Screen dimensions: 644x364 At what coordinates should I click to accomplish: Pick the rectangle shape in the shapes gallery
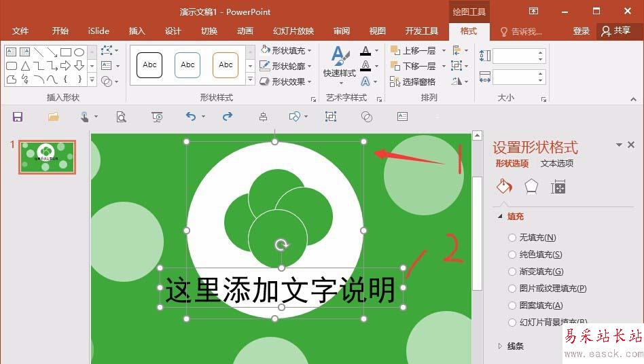point(66,52)
